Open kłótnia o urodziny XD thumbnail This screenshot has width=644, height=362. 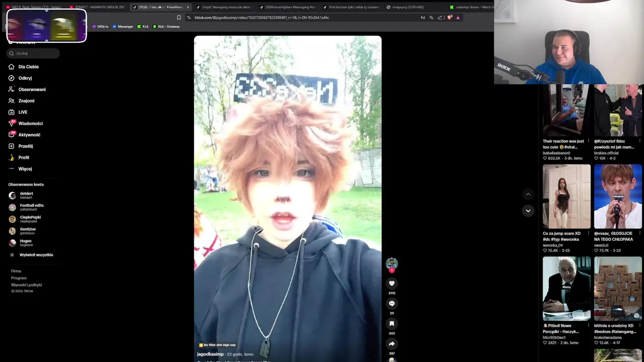(618, 289)
